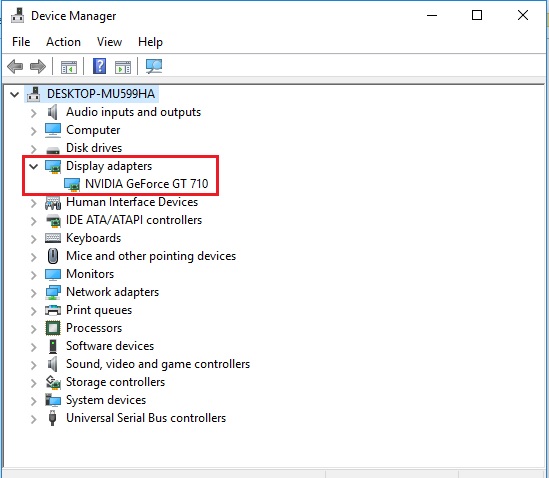This screenshot has height=478, width=549.
Task: Open the blue Help question-mark icon
Action: point(99,66)
